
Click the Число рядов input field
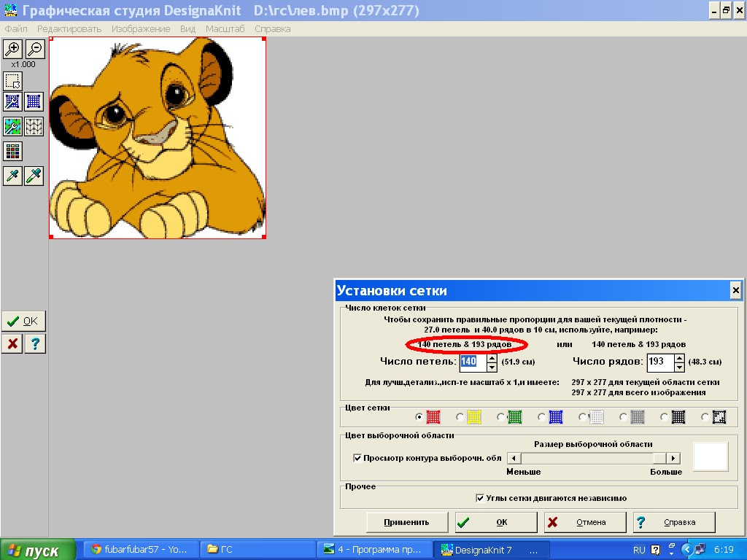coord(661,362)
